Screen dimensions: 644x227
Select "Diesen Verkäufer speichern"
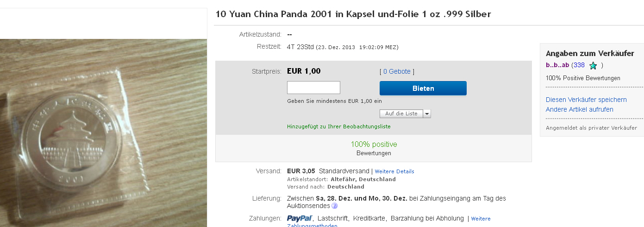point(586,100)
